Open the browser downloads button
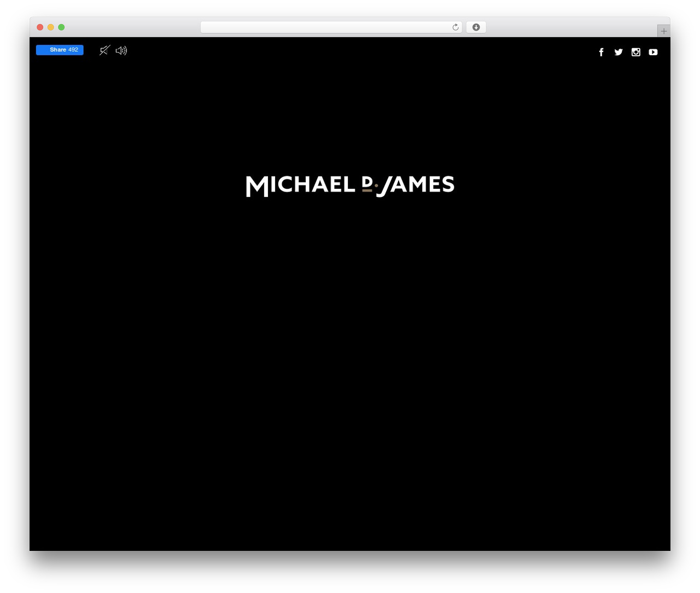 tap(476, 27)
